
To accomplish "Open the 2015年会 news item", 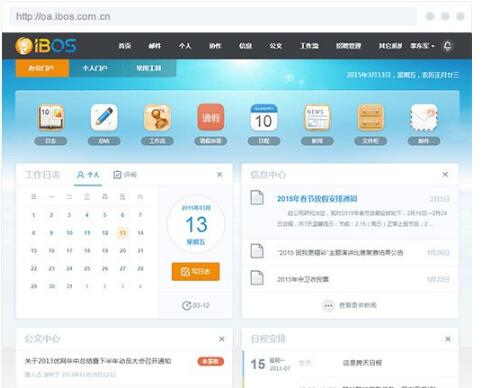I will pos(303,279).
